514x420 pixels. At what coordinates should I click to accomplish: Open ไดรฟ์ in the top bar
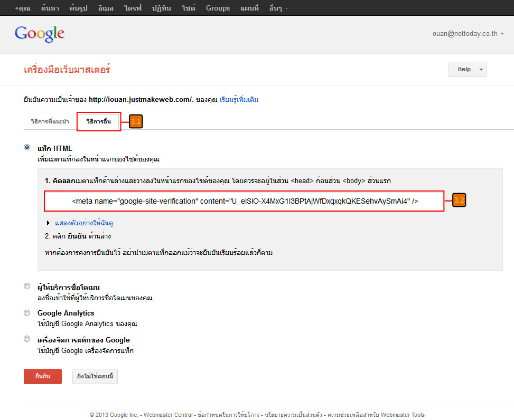click(x=133, y=8)
